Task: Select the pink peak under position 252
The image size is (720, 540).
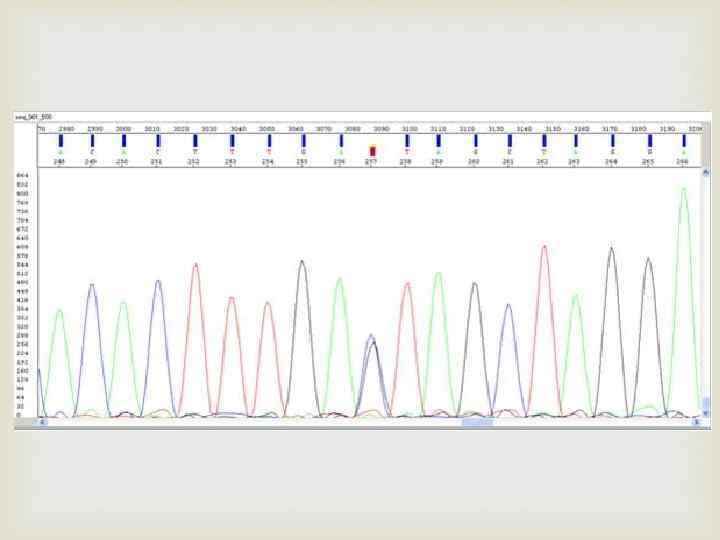Action: [196, 340]
